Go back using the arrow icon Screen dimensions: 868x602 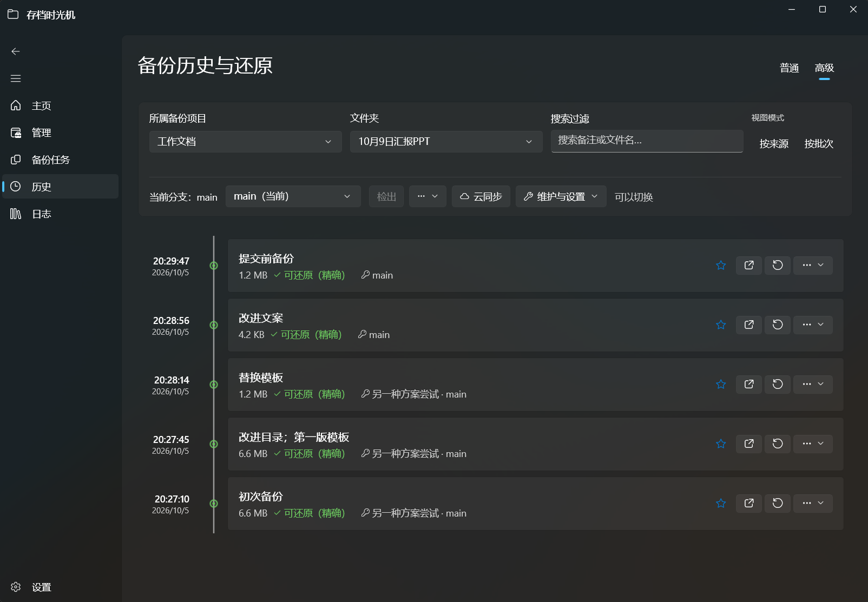pos(16,51)
